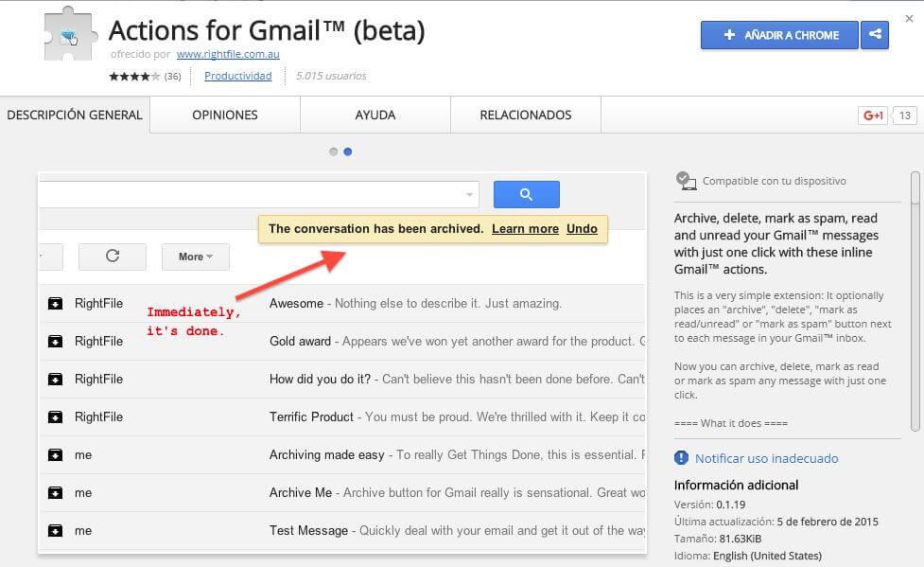Viewport: 924px width, 567px height.
Task: Click archive icon for Test Message
Action: (x=55, y=530)
